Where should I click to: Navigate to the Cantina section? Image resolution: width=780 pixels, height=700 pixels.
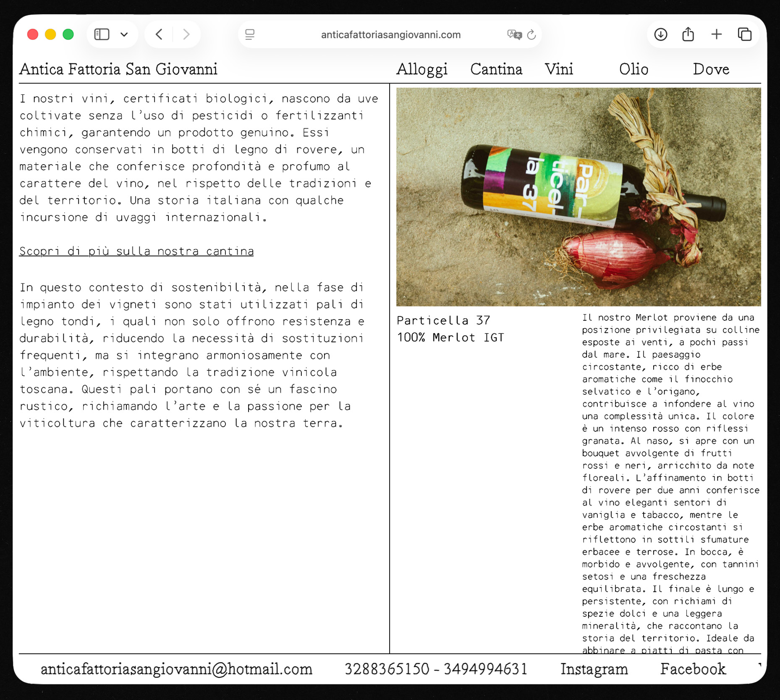point(496,69)
